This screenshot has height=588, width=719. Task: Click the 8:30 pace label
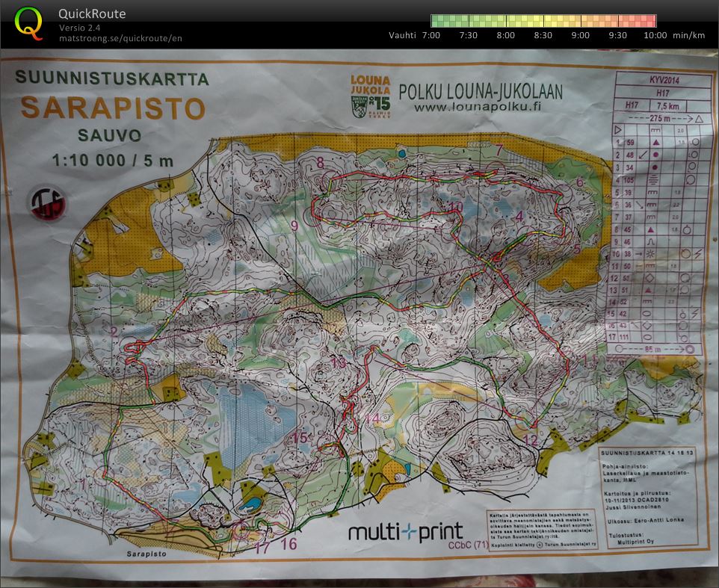pyautogui.click(x=543, y=35)
